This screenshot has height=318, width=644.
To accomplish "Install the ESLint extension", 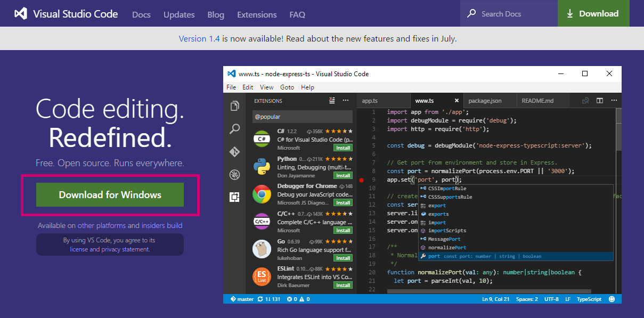I will pos(343,286).
